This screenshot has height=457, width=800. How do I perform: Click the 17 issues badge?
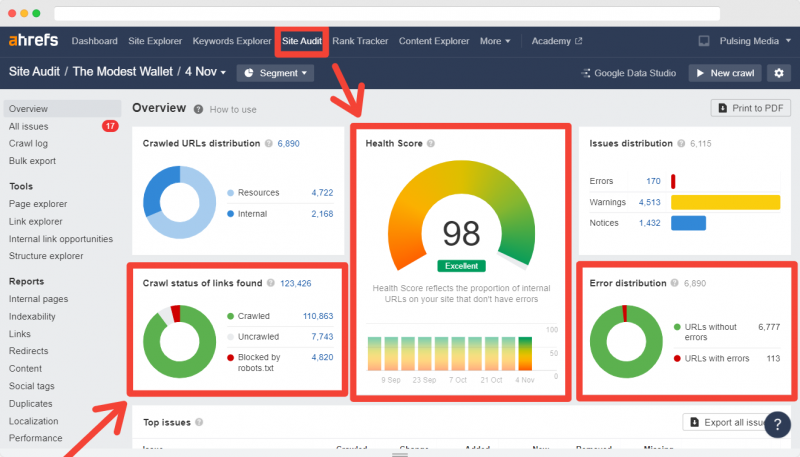point(110,126)
